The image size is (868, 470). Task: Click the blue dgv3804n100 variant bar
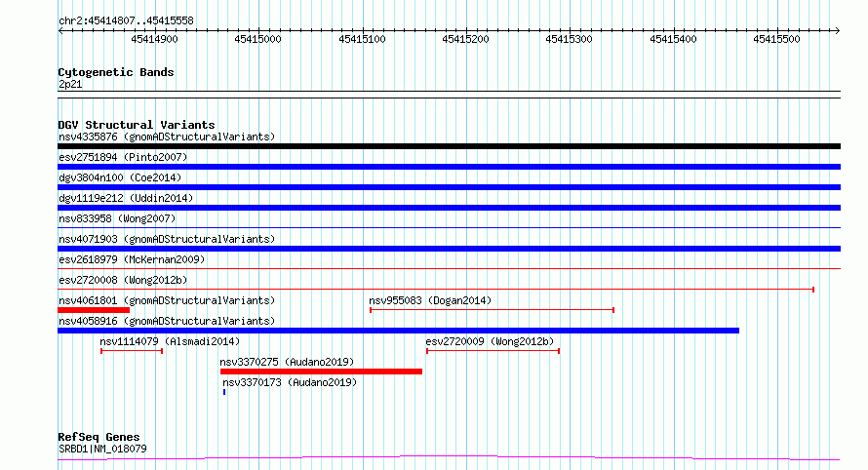(x=449, y=187)
